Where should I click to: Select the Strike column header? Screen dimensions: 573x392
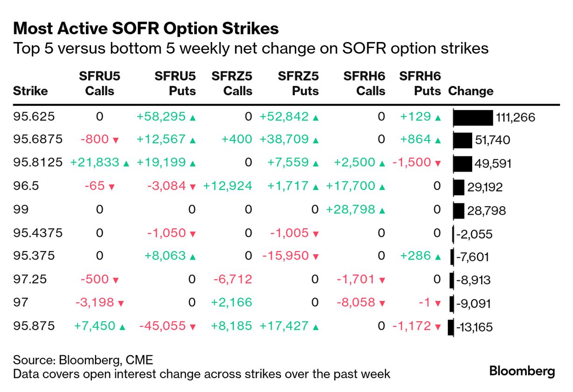tap(30, 91)
